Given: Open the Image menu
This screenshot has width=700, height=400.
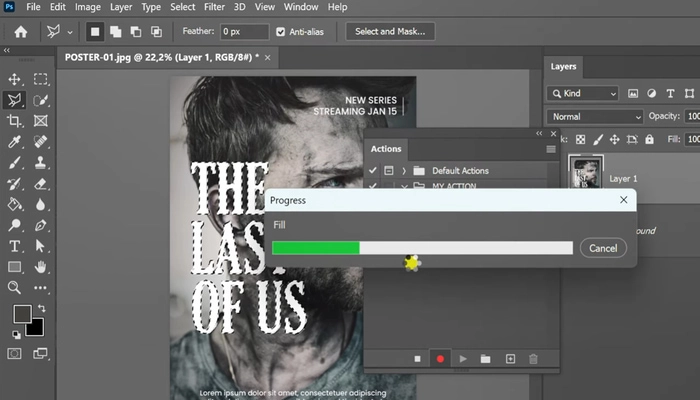Looking at the screenshot, I should (x=88, y=7).
